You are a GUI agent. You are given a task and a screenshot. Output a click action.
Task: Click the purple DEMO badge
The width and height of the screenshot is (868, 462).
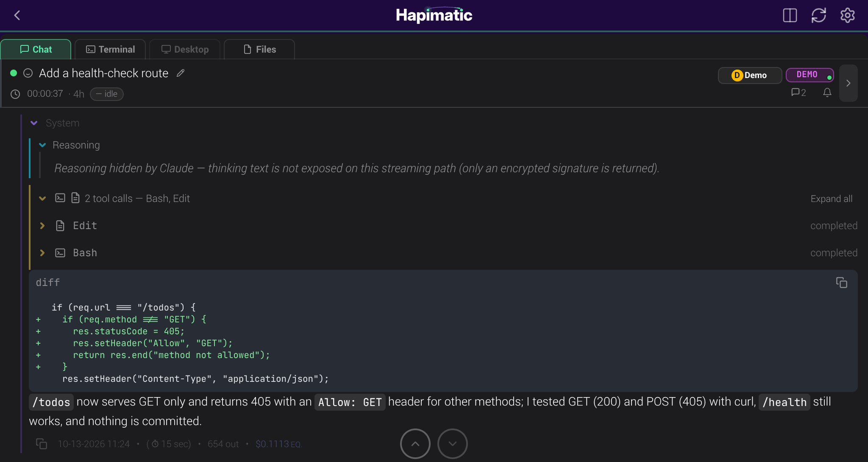click(810, 75)
